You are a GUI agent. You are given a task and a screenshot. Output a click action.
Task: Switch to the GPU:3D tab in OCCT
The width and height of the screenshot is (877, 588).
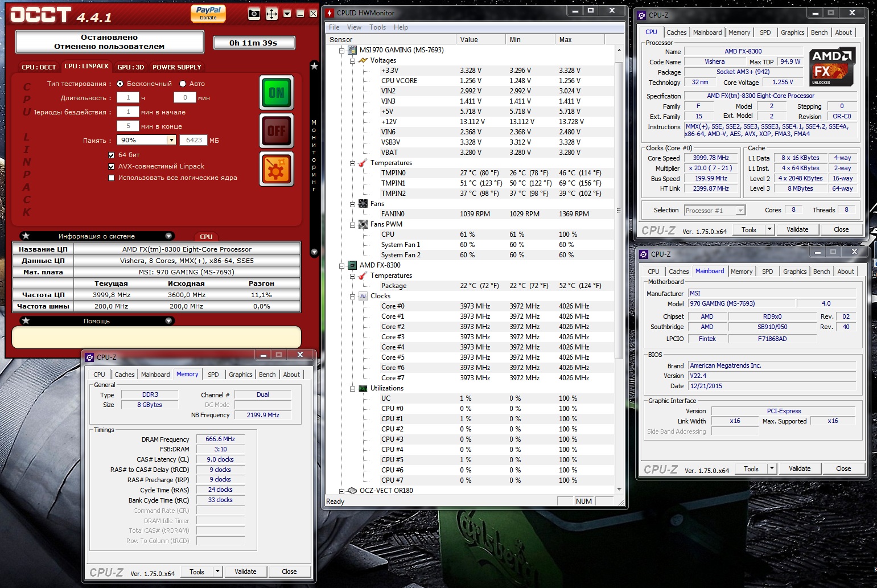[130, 67]
